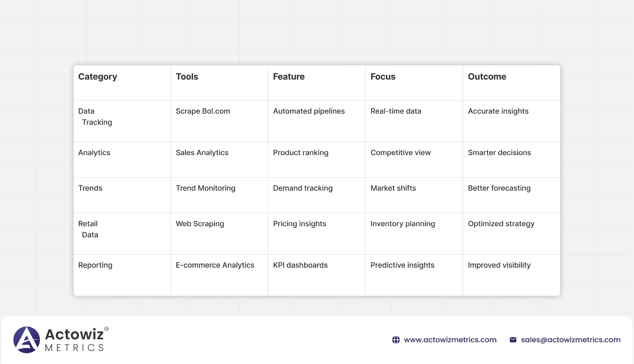
Task: Select the Trend Monitoring cell
Action: click(x=205, y=188)
